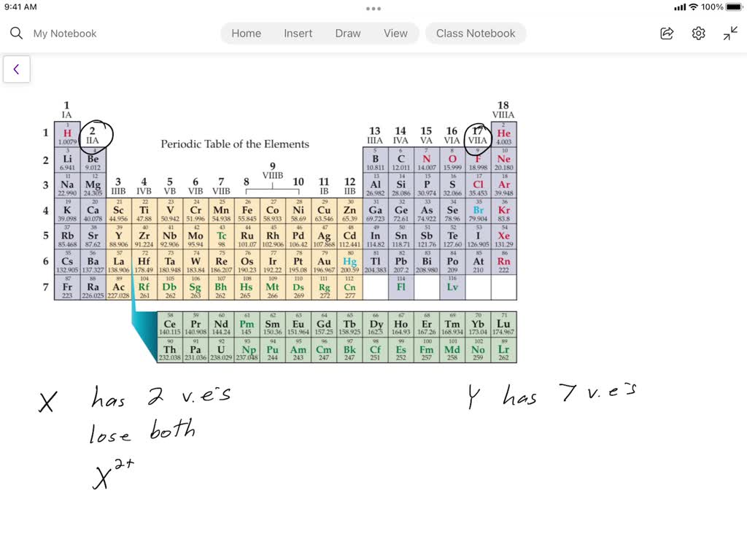Screen dimensions: 747x560
Task: Open the Insert ribbon tab
Action: [298, 33]
